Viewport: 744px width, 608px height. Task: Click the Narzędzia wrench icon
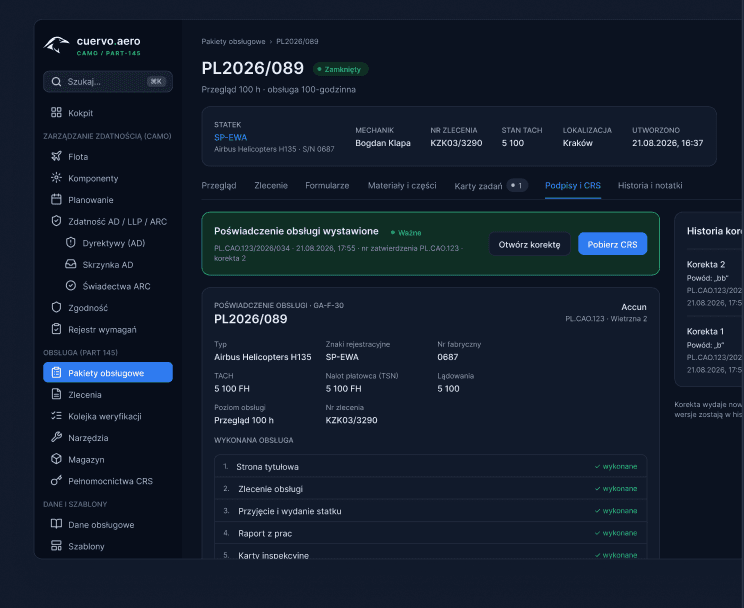pos(56,437)
